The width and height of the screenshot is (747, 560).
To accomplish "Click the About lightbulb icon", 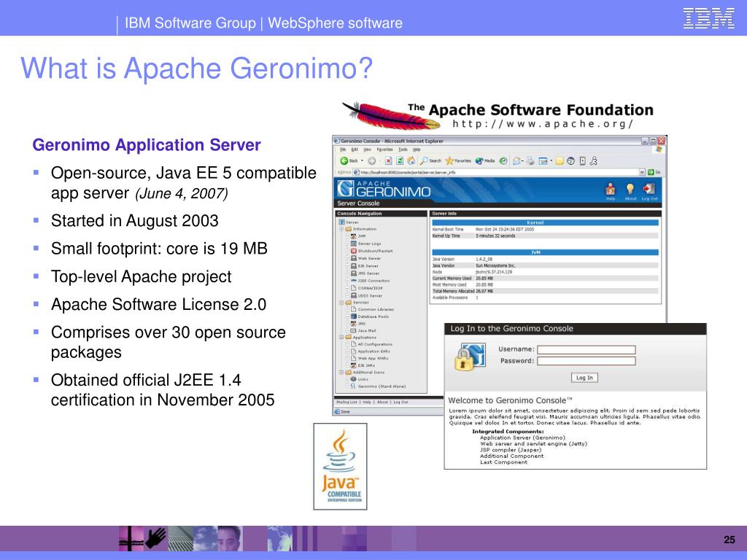I will pos(630,192).
